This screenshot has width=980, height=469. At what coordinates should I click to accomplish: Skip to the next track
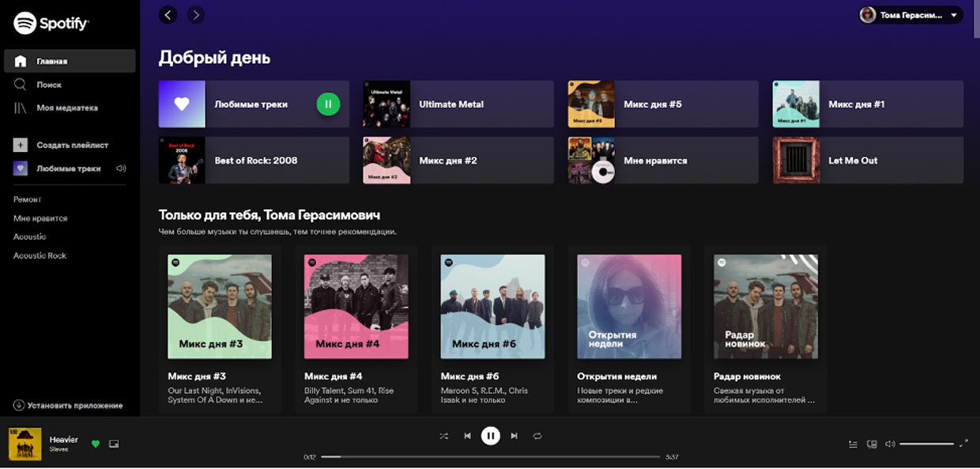point(514,436)
